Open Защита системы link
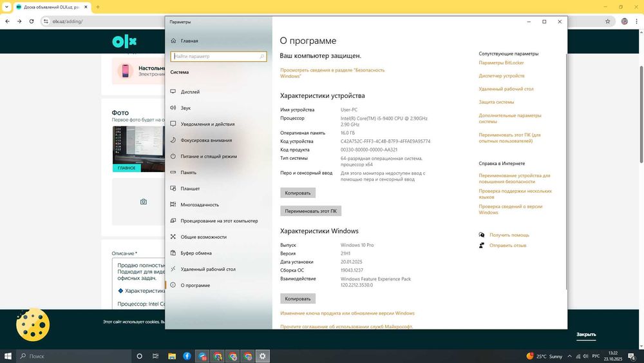 coord(496,102)
